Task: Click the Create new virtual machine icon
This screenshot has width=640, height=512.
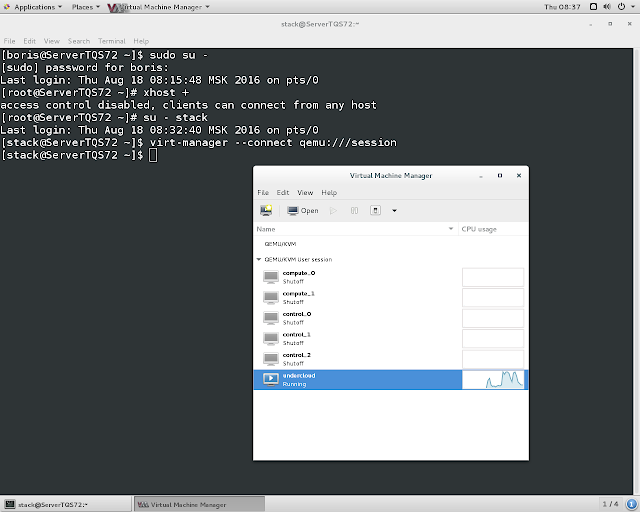Action: [266, 211]
